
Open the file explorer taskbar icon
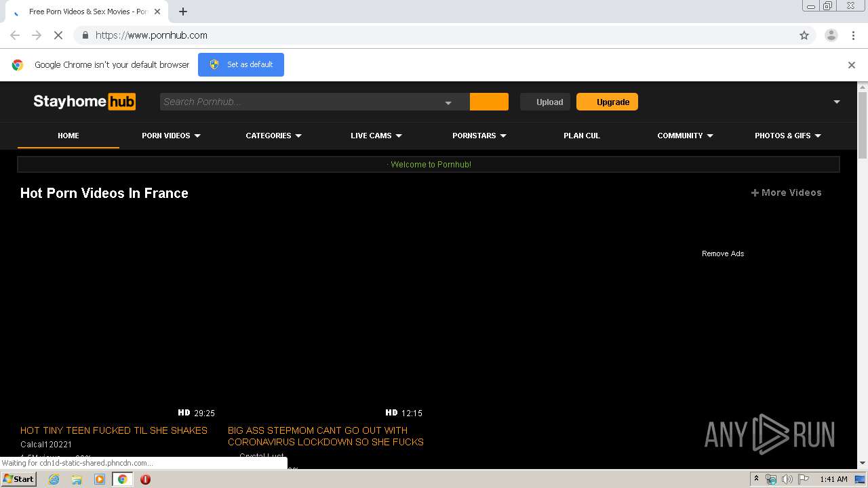(x=77, y=479)
